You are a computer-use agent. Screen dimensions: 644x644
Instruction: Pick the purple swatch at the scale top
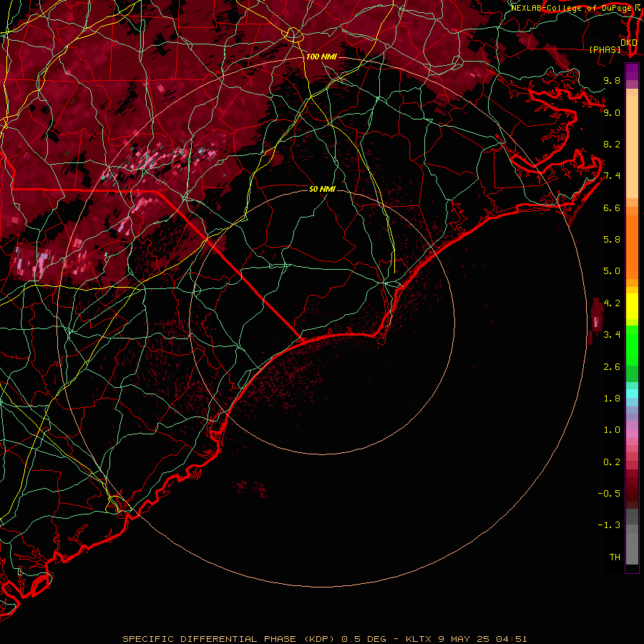[x=632, y=72]
